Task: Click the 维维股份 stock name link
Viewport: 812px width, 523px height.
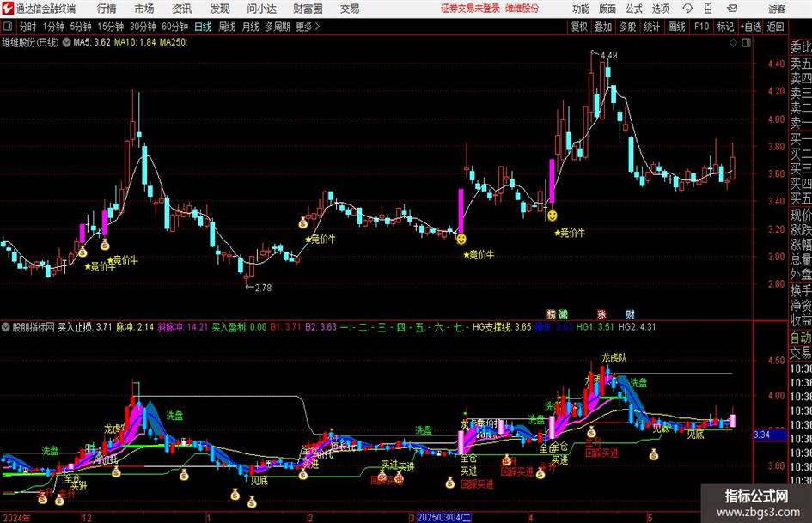Action: click(522, 9)
